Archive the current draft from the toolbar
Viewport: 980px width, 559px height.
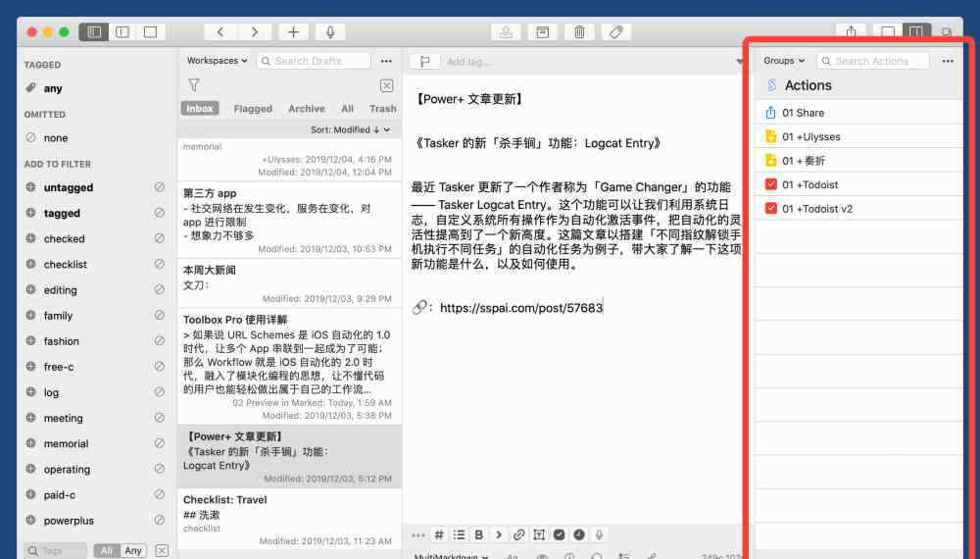click(543, 32)
